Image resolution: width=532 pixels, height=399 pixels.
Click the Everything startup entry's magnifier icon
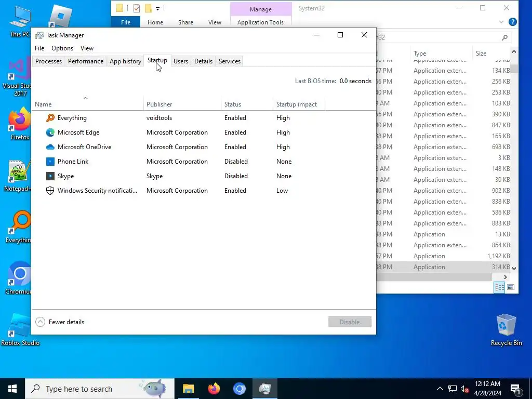tap(50, 118)
